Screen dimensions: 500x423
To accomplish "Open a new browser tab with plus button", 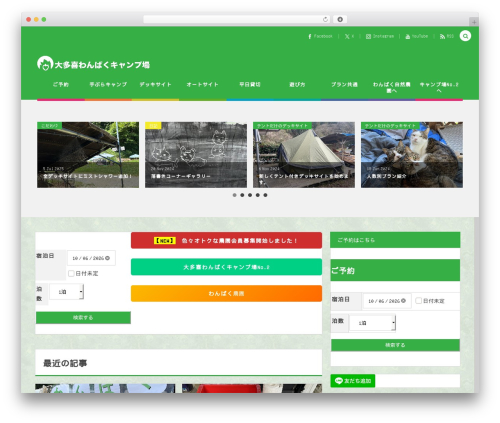I will (474, 22).
